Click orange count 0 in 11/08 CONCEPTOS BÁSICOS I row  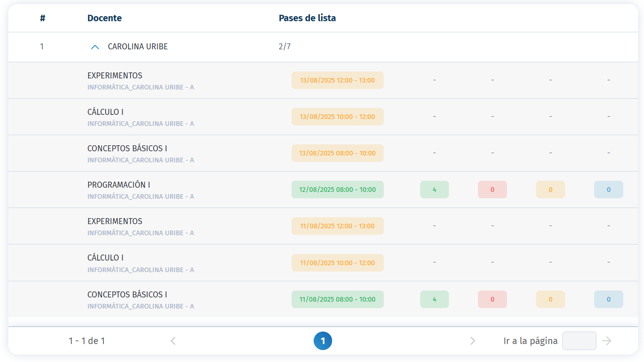[x=550, y=299]
